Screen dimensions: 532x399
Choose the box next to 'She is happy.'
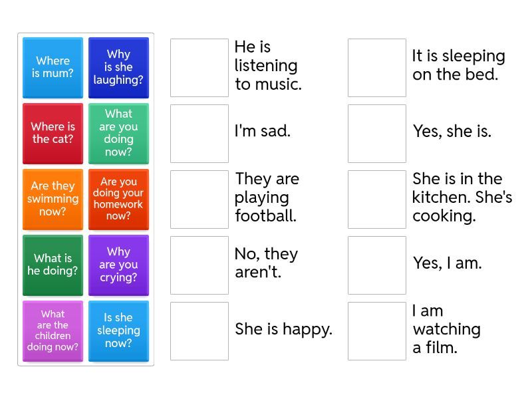(x=199, y=331)
